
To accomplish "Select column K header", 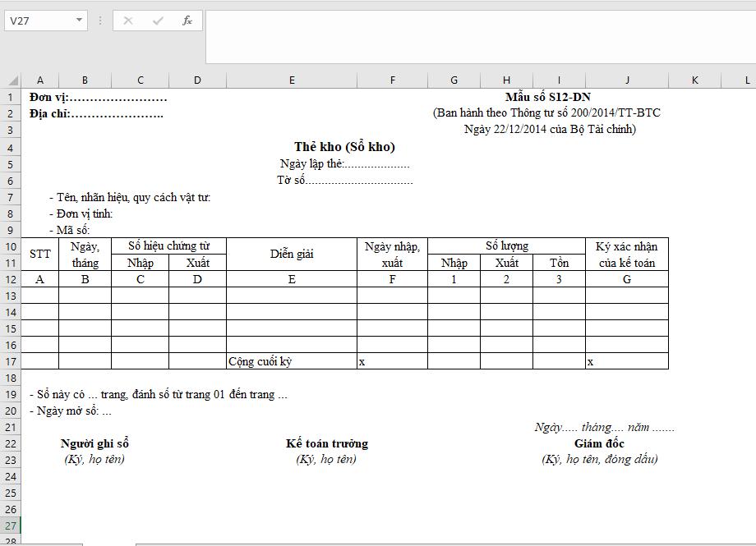I will 694,80.
